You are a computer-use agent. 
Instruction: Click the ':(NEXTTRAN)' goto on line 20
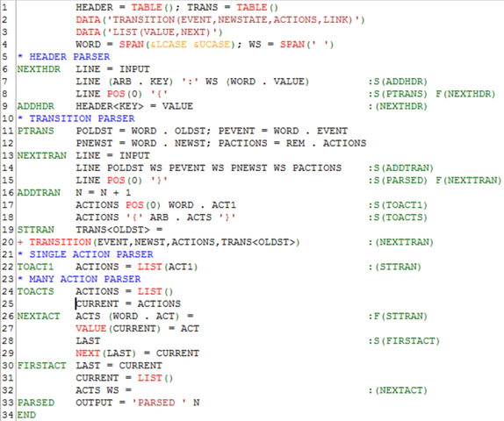click(400, 242)
